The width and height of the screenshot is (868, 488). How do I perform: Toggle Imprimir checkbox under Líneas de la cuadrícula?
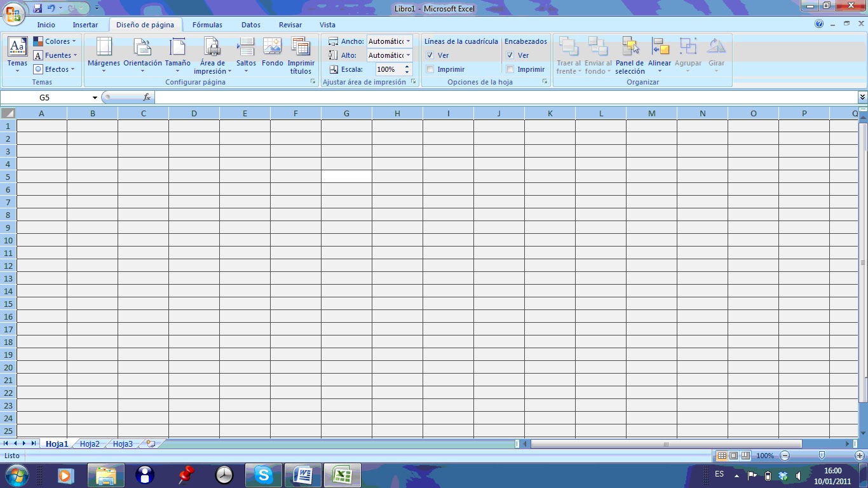430,69
